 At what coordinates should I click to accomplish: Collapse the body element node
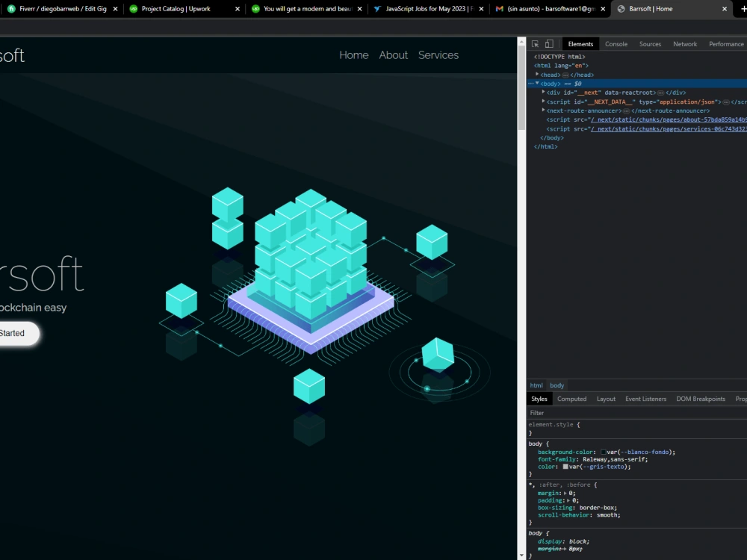(x=537, y=84)
